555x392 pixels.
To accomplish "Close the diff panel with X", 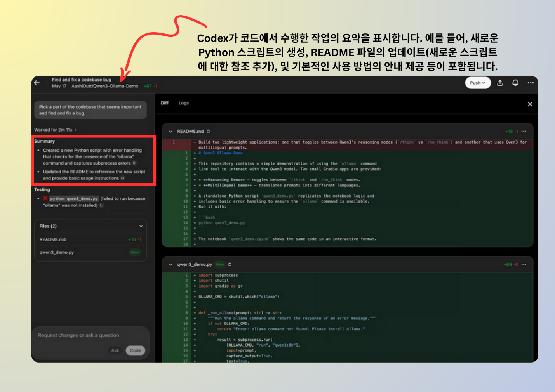I will (x=530, y=104).
